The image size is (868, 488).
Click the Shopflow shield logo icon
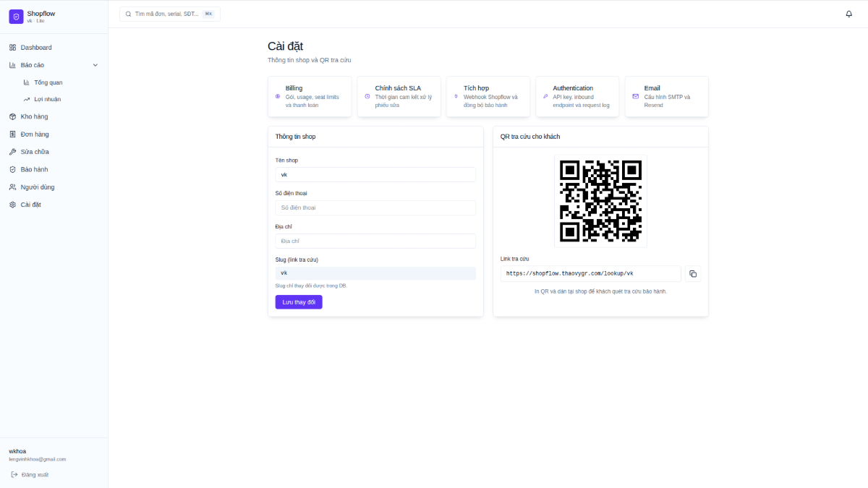coord(16,17)
